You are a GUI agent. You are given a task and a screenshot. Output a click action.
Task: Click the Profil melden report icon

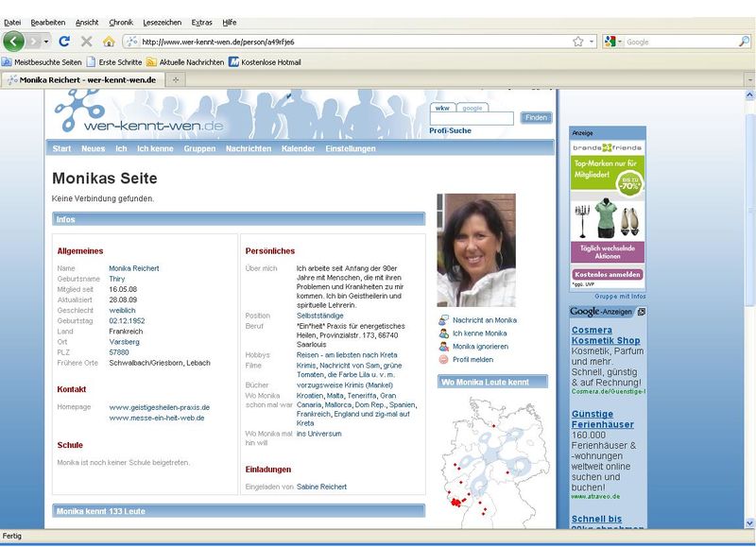point(443,360)
